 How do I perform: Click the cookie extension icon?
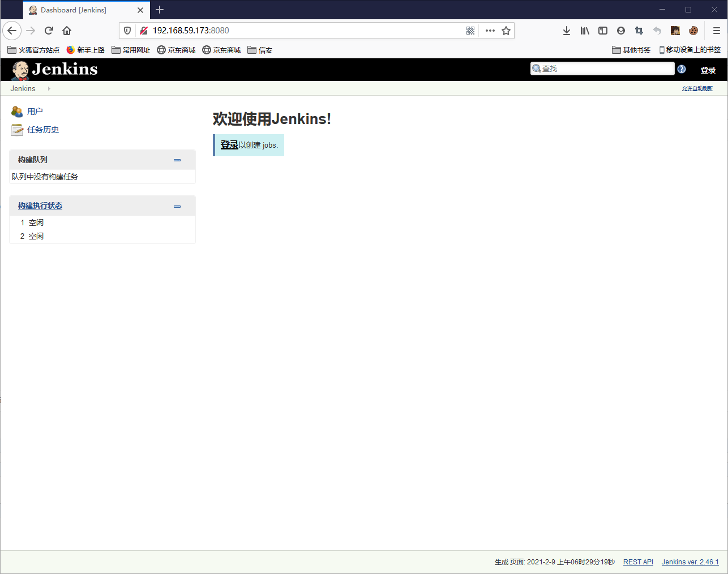coord(693,31)
